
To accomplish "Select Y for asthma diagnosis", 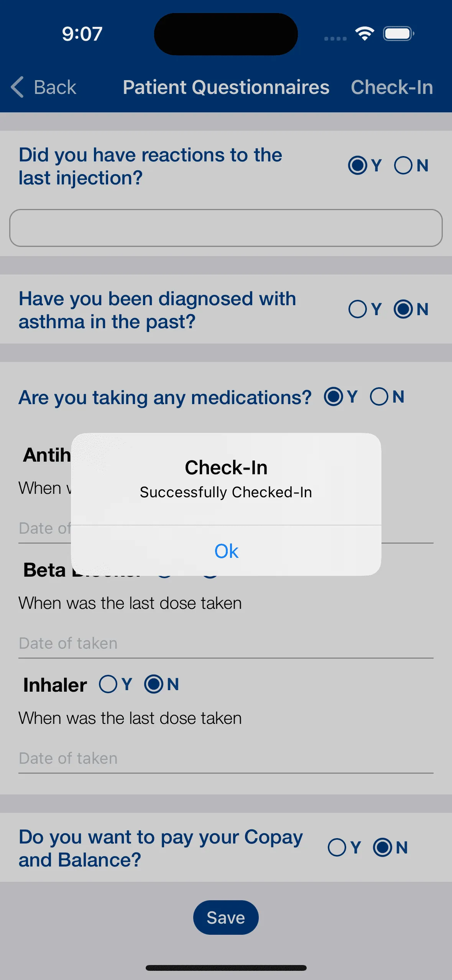I will (358, 309).
